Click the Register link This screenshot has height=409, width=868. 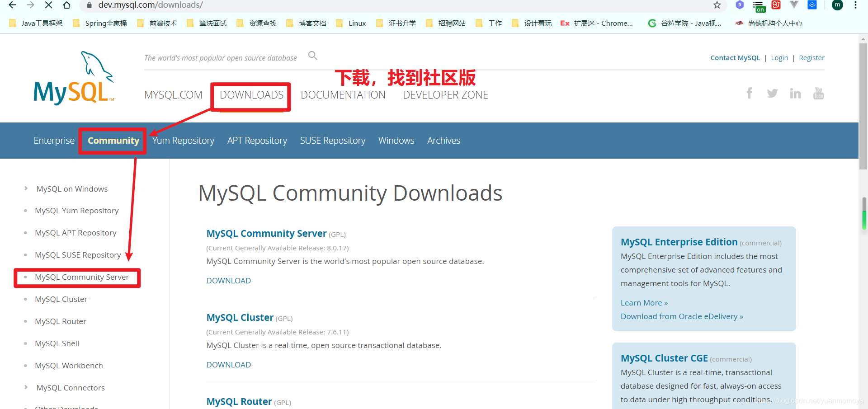point(811,58)
